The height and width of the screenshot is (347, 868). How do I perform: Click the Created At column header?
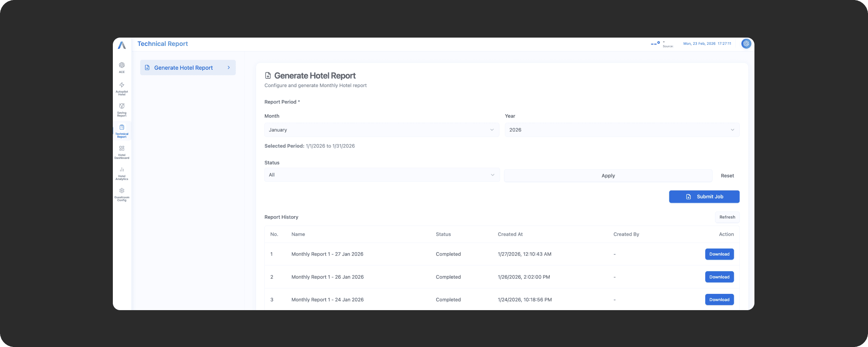[x=510, y=234]
